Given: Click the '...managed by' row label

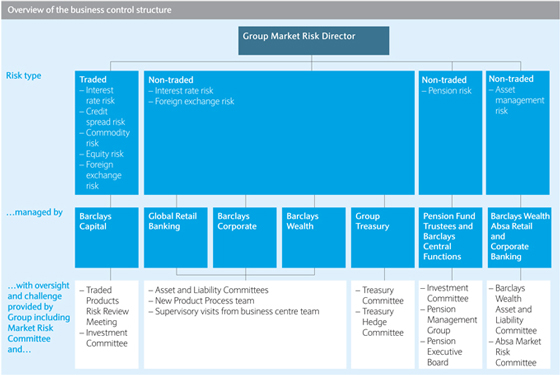Looking at the screenshot, I should 34,212.
